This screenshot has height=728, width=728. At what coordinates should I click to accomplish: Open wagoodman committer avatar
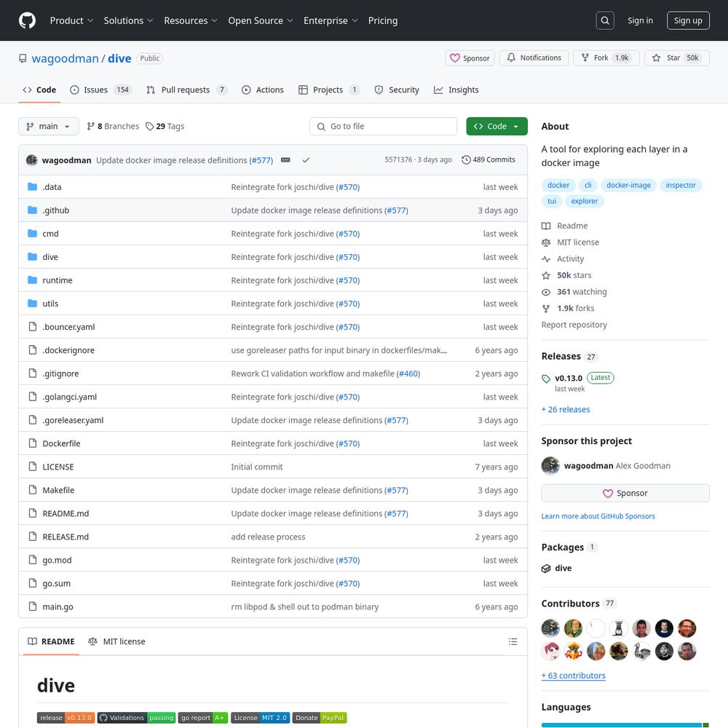[x=31, y=160]
